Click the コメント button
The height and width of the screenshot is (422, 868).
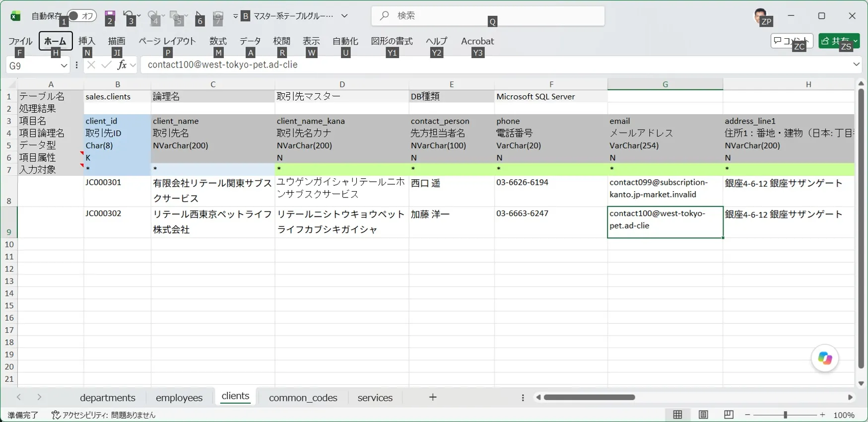tap(792, 41)
